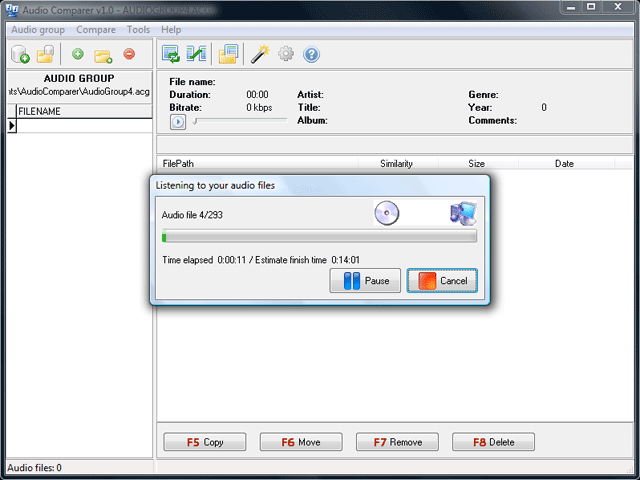Click compare audio group with itself icon
Image resolution: width=640 pixels, height=480 pixels.
(171, 54)
